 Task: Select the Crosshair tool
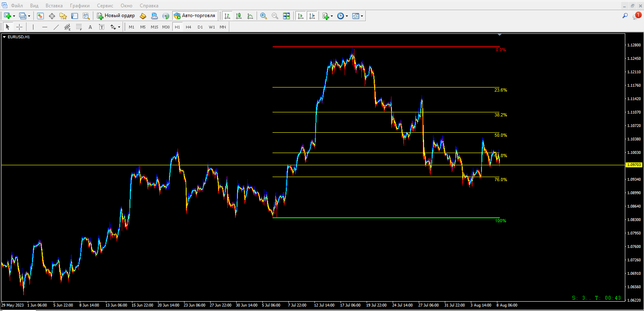click(x=19, y=27)
